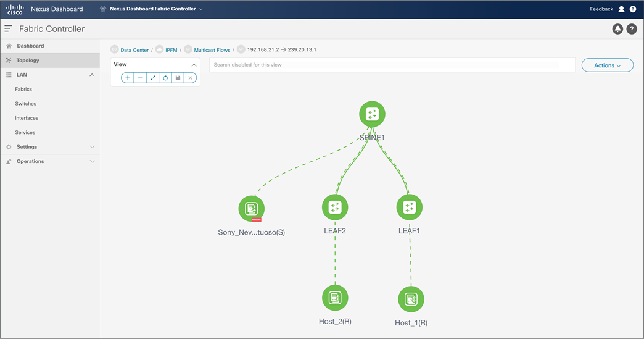Screen dimensions: 644x339
Task: Collapse the LAN section chevron
Action: point(92,75)
